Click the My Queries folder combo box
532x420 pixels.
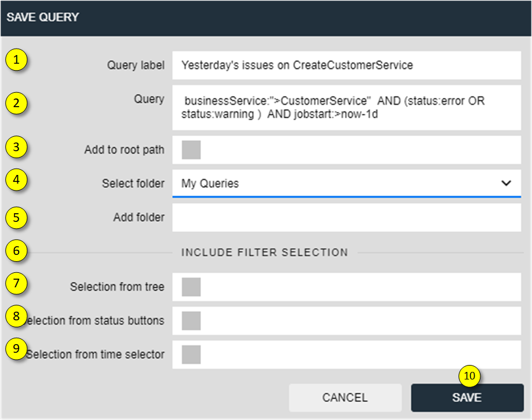pos(347,184)
